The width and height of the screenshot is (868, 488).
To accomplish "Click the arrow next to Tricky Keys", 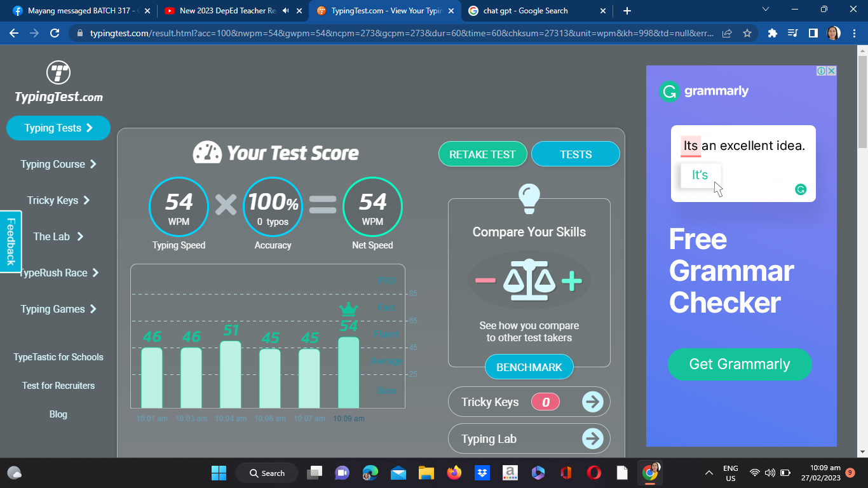I will coord(593,402).
